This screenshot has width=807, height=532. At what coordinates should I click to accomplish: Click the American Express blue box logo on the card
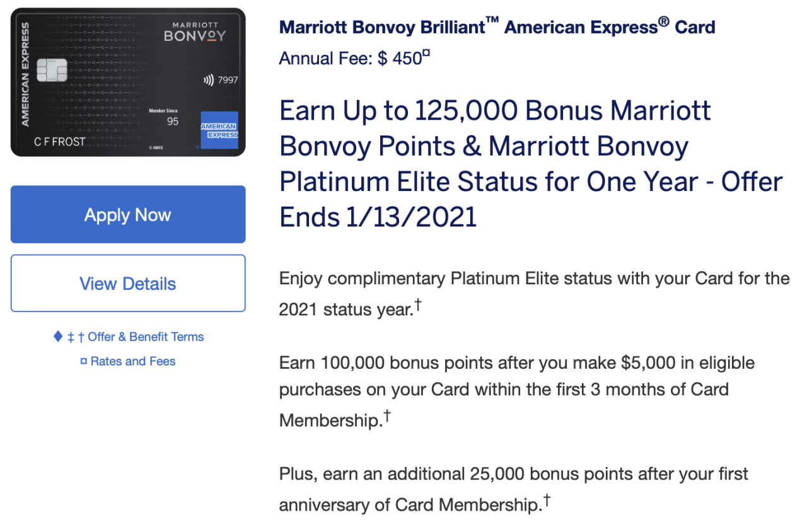coord(220,130)
